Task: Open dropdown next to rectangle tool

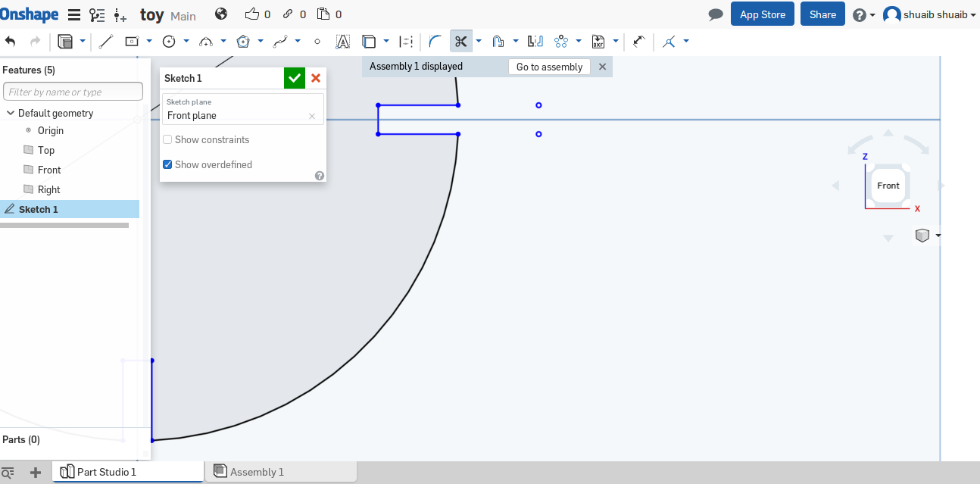Action: click(149, 41)
